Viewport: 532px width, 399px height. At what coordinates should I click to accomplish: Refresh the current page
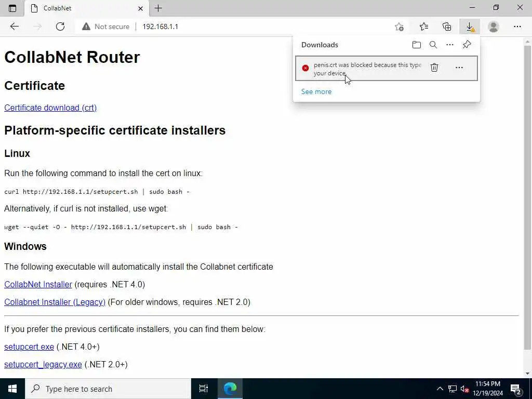[60, 26]
